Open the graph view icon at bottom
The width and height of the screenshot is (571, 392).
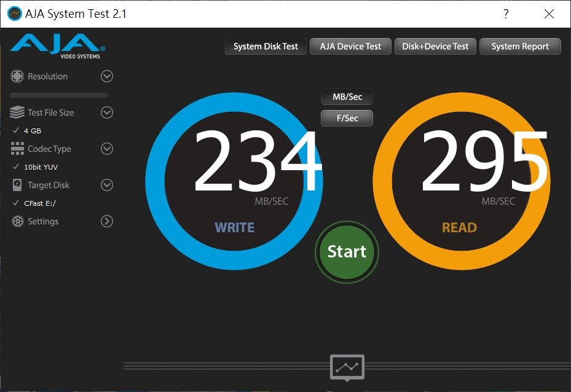tap(347, 367)
